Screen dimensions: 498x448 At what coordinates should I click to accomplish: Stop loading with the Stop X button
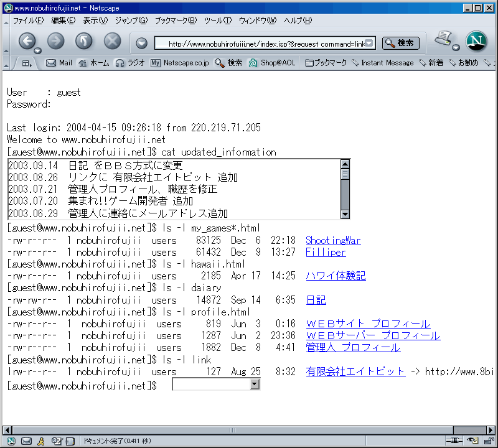click(x=113, y=41)
